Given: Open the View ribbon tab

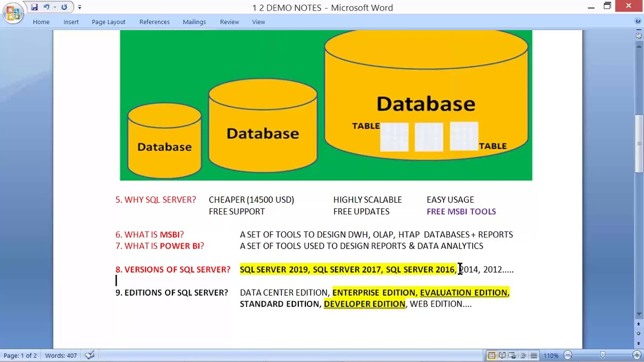Looking at the screenshot, I should pyautogui.click(x=259, y=22).
